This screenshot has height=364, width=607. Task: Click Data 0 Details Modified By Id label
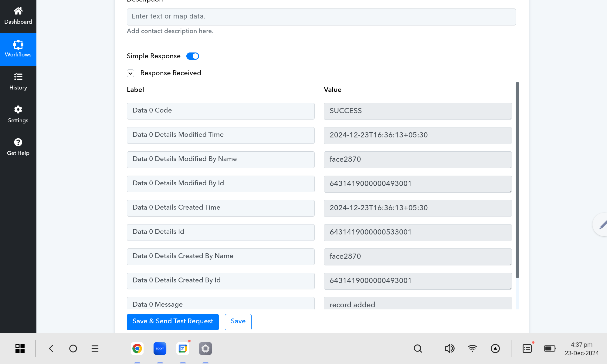pos(221,184)
